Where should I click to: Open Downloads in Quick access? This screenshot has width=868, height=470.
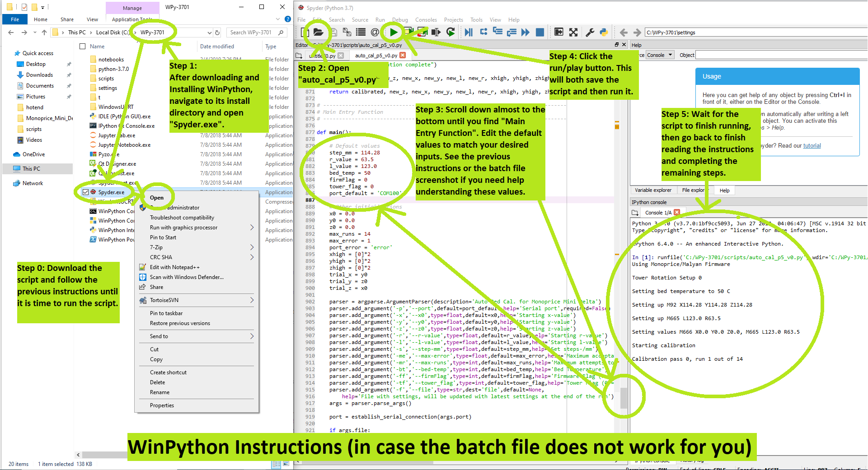(x=39, y=74)
